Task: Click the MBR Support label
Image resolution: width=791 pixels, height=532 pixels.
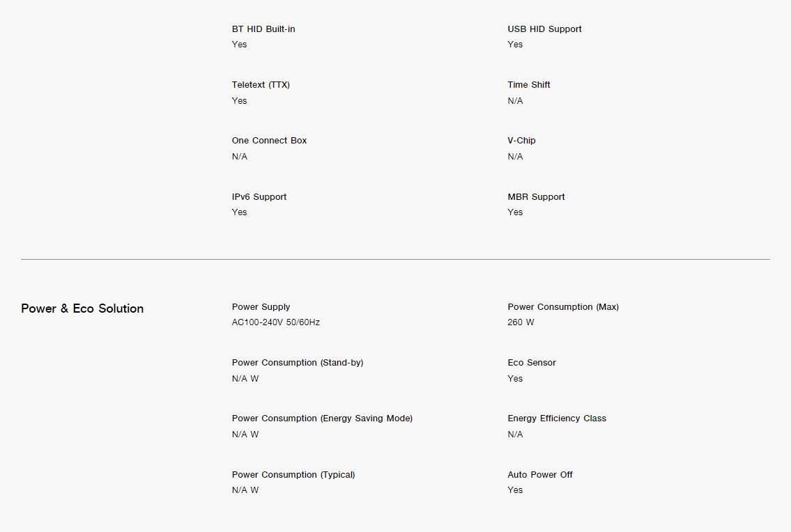Action: 536,196
